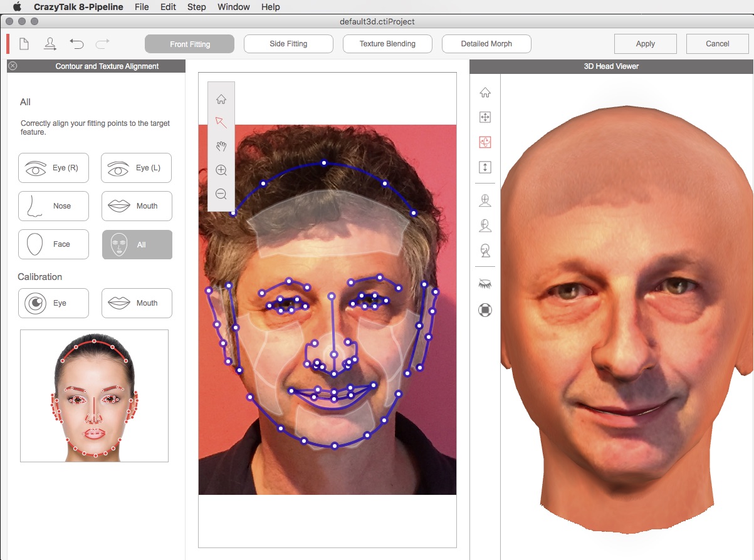Select the vertical zoom tool in 3D viewer

pos(484,167)
